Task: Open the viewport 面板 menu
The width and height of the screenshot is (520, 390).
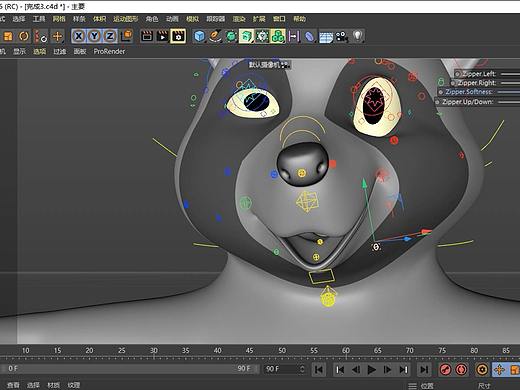Action: point(80,51)
